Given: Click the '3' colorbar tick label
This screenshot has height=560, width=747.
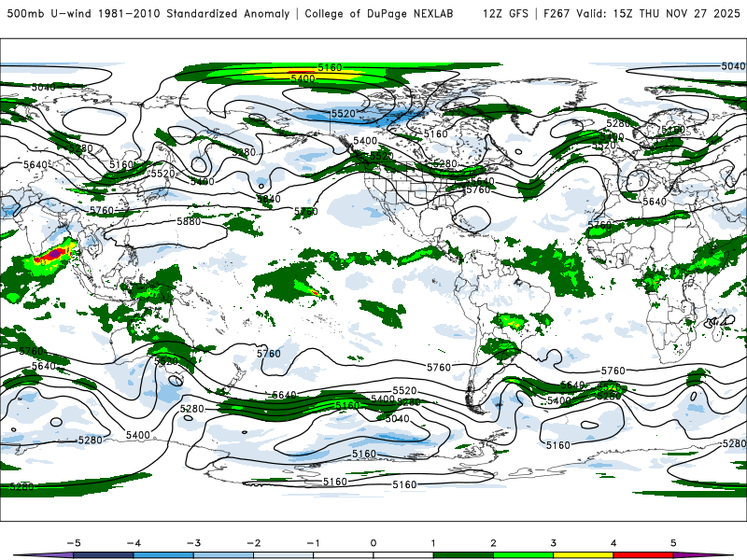Looking at the screenshot, I should click(x=553, y=543).
